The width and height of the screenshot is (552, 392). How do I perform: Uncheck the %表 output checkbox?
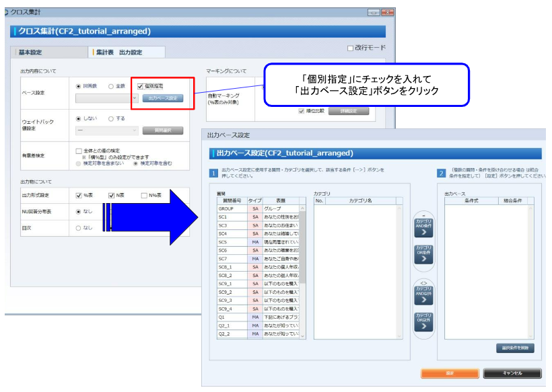click(x=79, y=195)
